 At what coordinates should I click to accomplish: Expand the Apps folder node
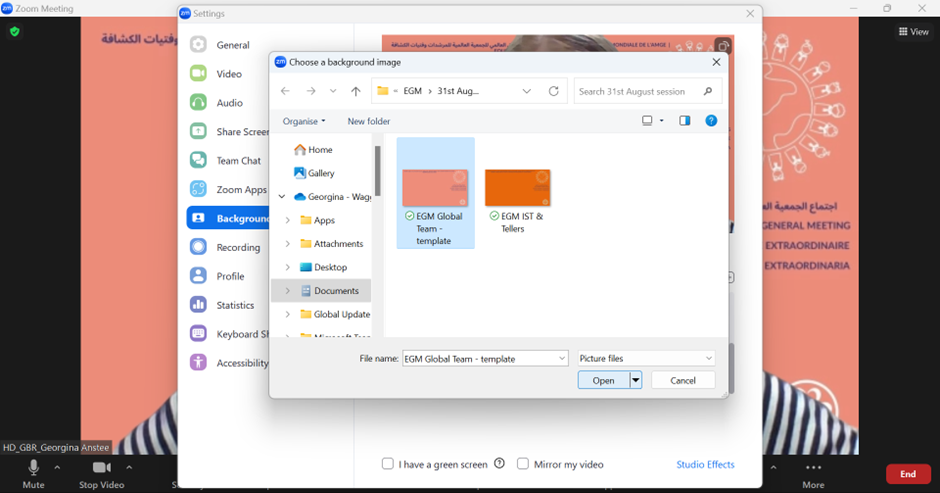(288, 220)
